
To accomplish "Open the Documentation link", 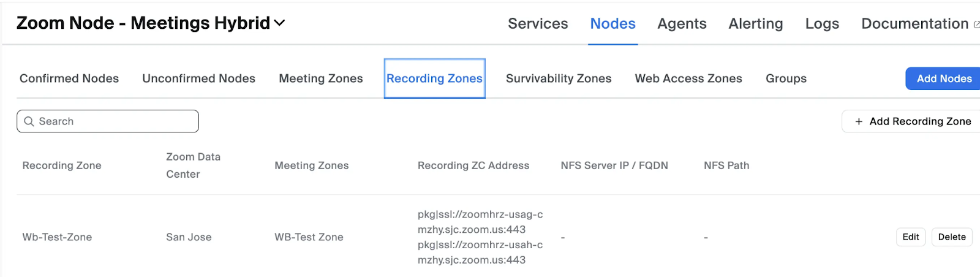I will tap(914, 24).
